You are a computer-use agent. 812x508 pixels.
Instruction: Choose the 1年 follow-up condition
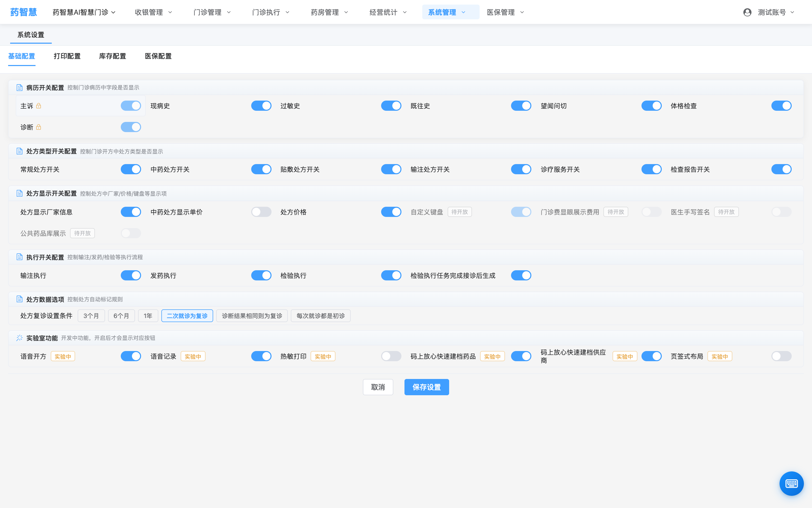148,316
